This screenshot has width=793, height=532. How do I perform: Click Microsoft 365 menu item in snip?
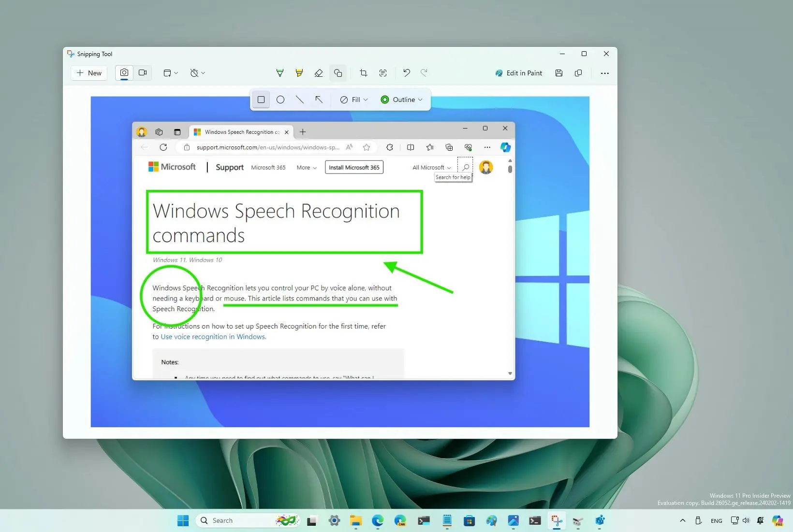tap(268, 168)
